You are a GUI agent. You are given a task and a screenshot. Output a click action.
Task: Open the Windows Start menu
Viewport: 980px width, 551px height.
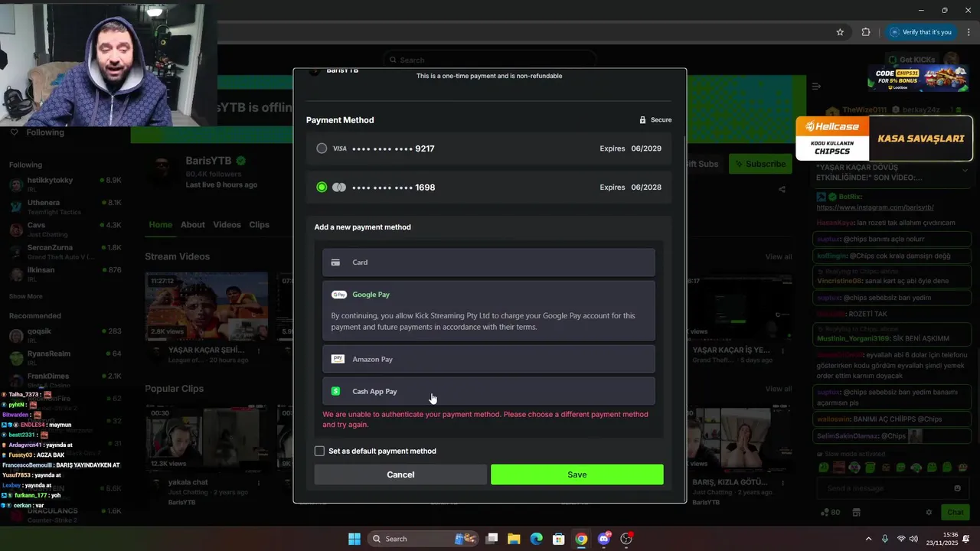tap(354, 539)
